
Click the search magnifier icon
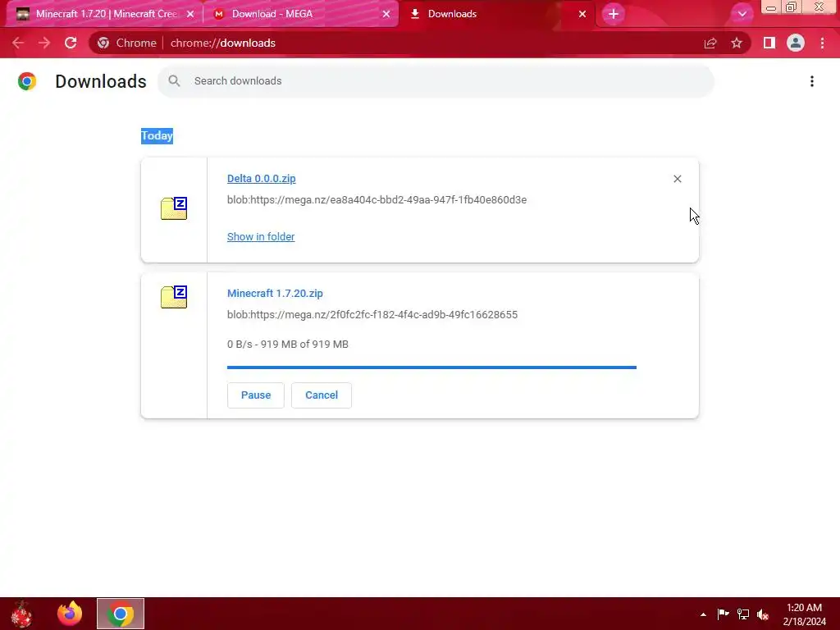(x=174, y=81)
